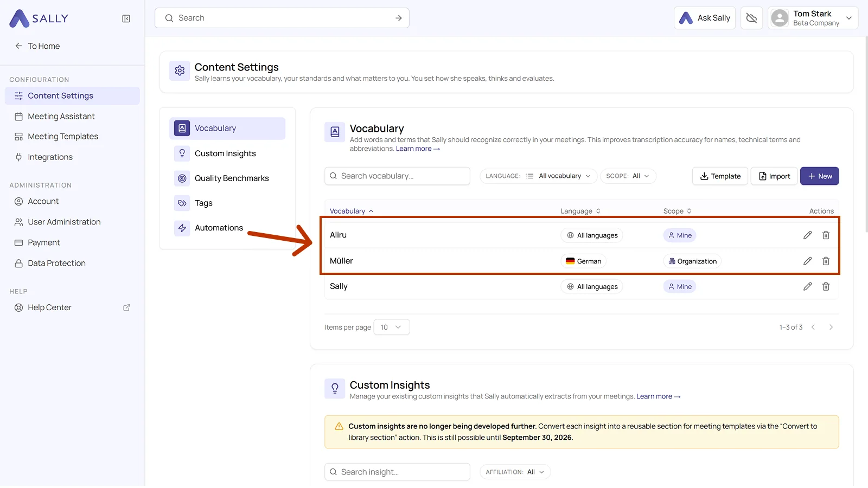Screen dimensions: 868x488
Task: Download the vocabulary Template
Action: tap(720, 176)
